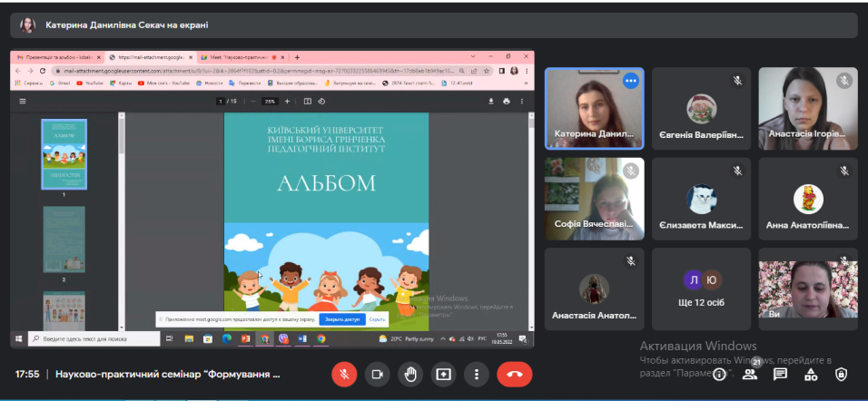
Task: Click Софія Вячеславівна's video tile
Action: point(594,198)
